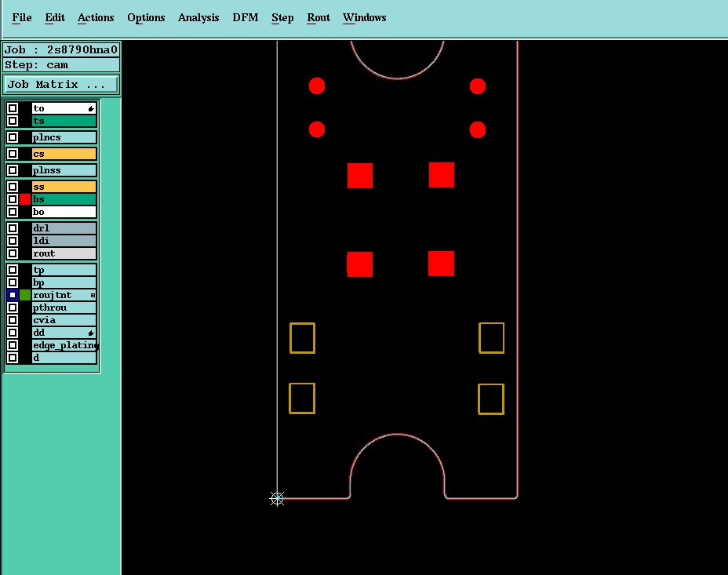The height and width of the screenshot is (575, 728).
Task: Toggle checkbox for the roujtnt layer
Action: tap(13, 295)
